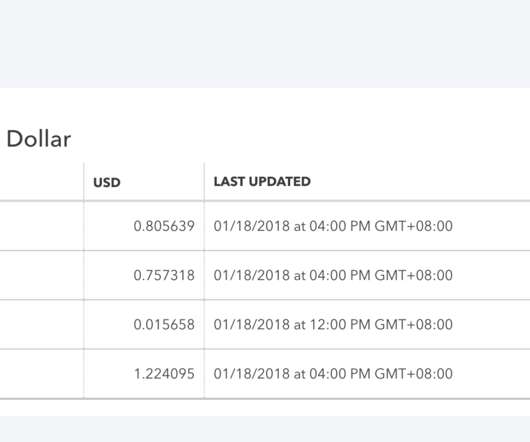Screen dimensions: 530x442
Task: Click blank cell left of 1.224095
Action: (42, 374)
